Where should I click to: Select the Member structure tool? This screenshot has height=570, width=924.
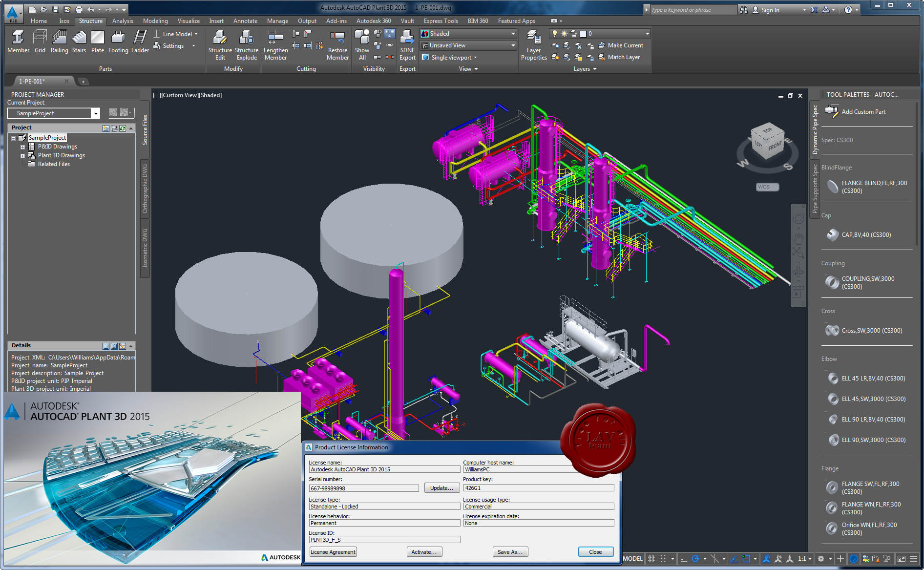coord(18,42)
